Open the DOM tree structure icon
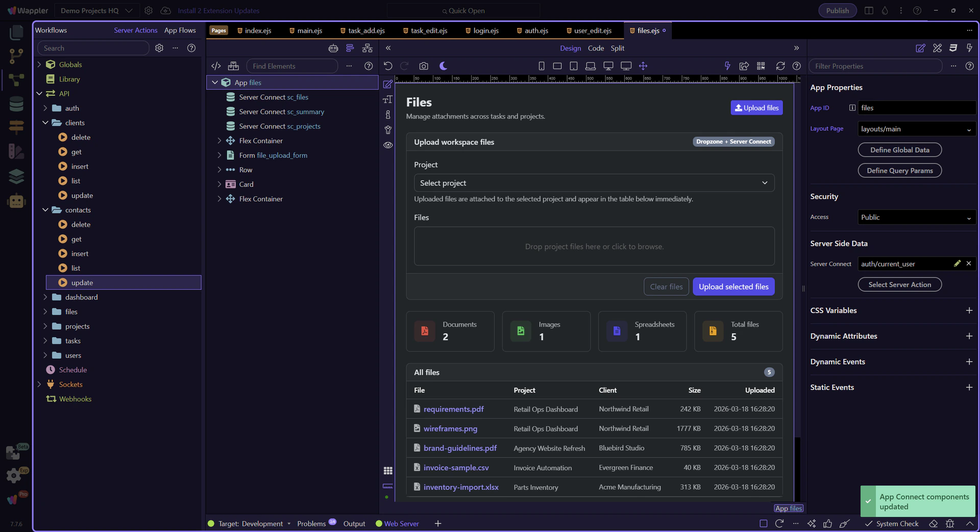The height and width of the screenshot is (532, 980). 367,48
